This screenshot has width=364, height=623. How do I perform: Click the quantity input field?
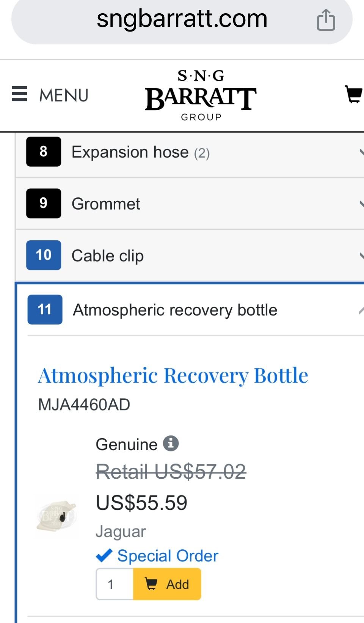coord(115,584)
